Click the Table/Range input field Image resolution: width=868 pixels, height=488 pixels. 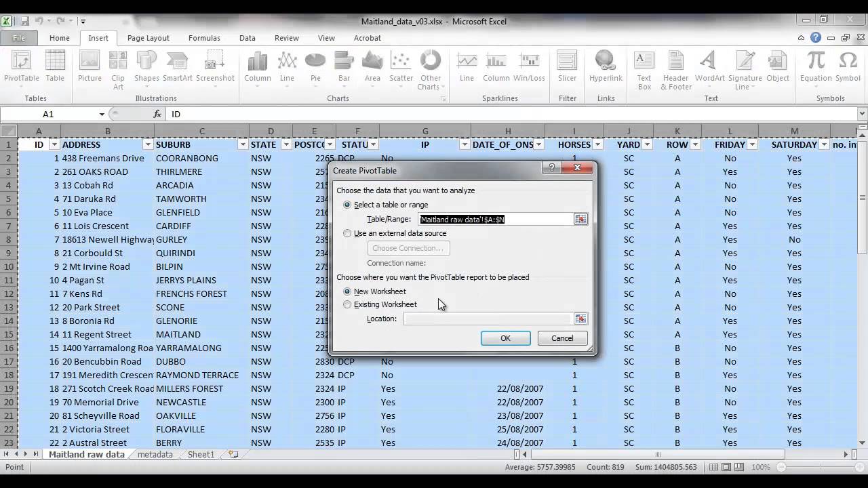click(x=496, y=219)
